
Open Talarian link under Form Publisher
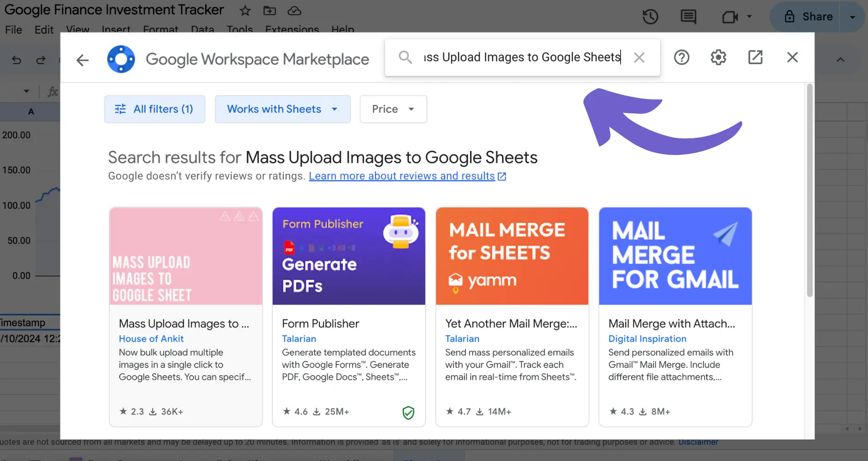click(x=299, y=339)
